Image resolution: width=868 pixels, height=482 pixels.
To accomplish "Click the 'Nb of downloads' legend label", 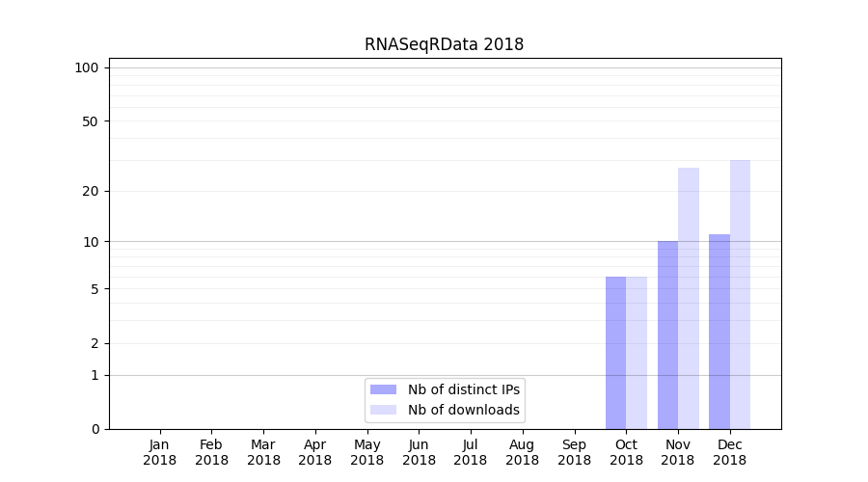I will (464, 410).
